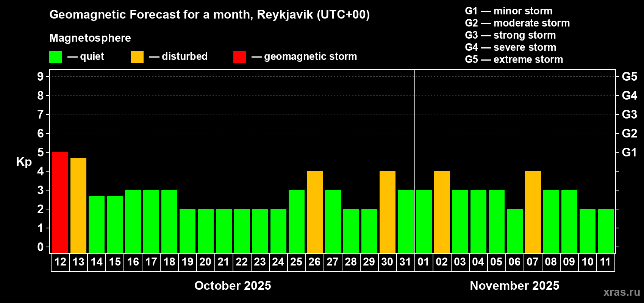Select the green bar for October 18
Screen dimensions: 644x303
click(169, 221)
